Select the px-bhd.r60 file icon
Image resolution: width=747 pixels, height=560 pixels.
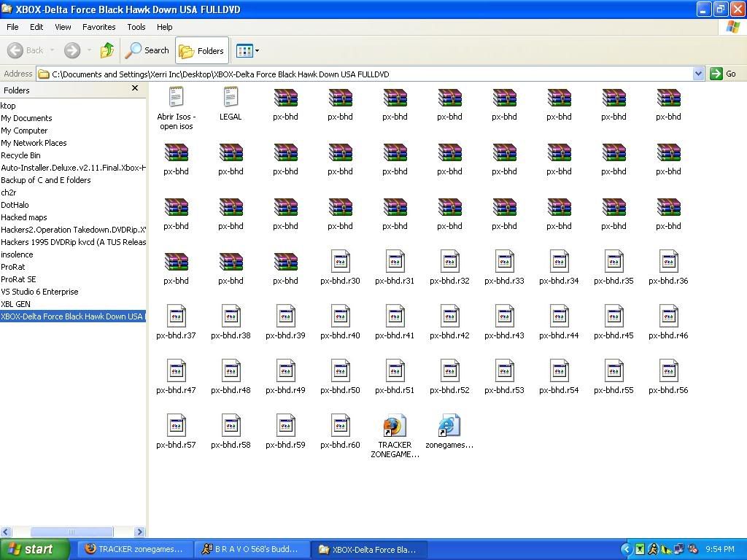(x=340, y=425)
